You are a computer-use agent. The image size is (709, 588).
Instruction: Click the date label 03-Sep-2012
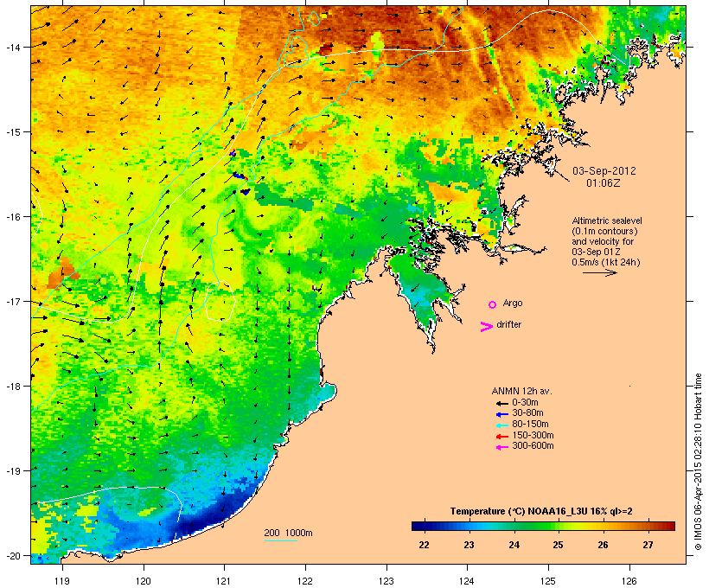pos(604,171)
